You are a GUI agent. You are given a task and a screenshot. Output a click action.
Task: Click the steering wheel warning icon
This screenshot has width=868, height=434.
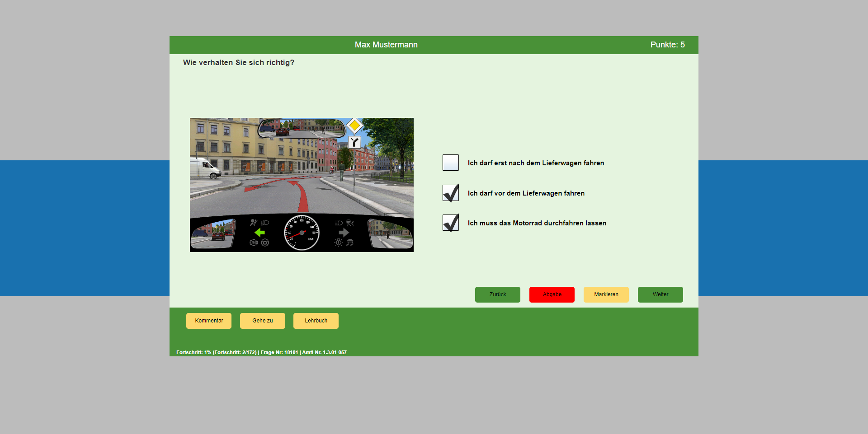click(x=265, y=243)
